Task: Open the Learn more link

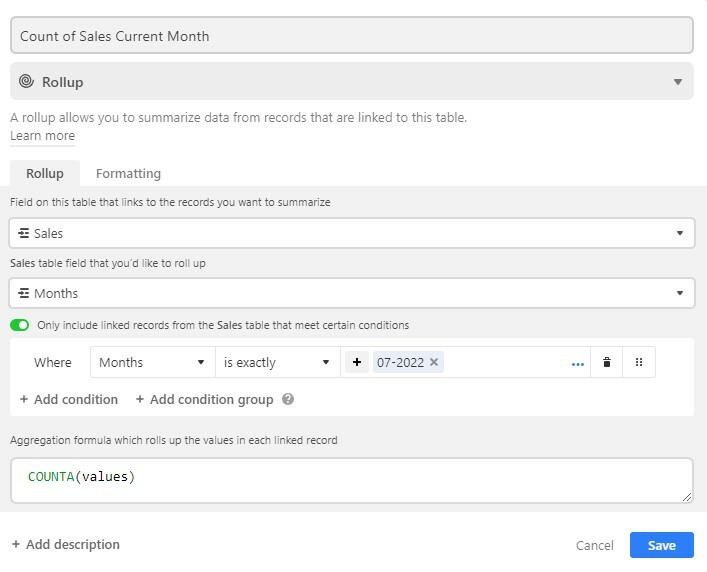Action: pyautogui.click(x=42, y=136)
